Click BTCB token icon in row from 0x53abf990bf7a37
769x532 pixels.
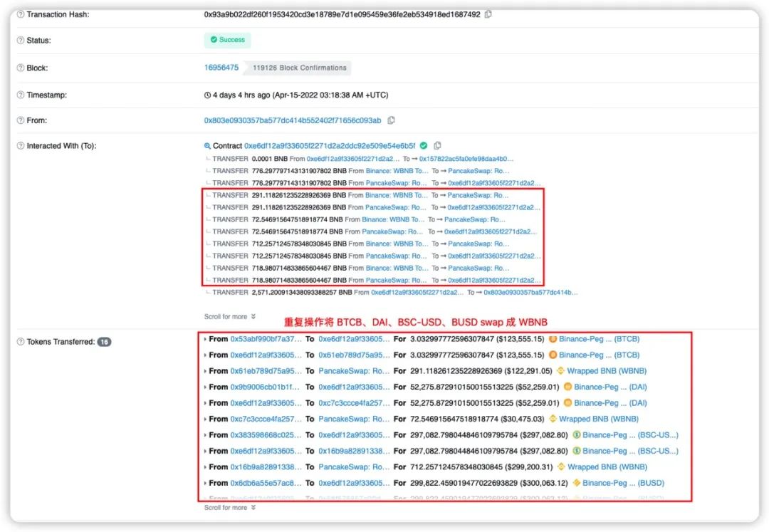tap(553, 339)
